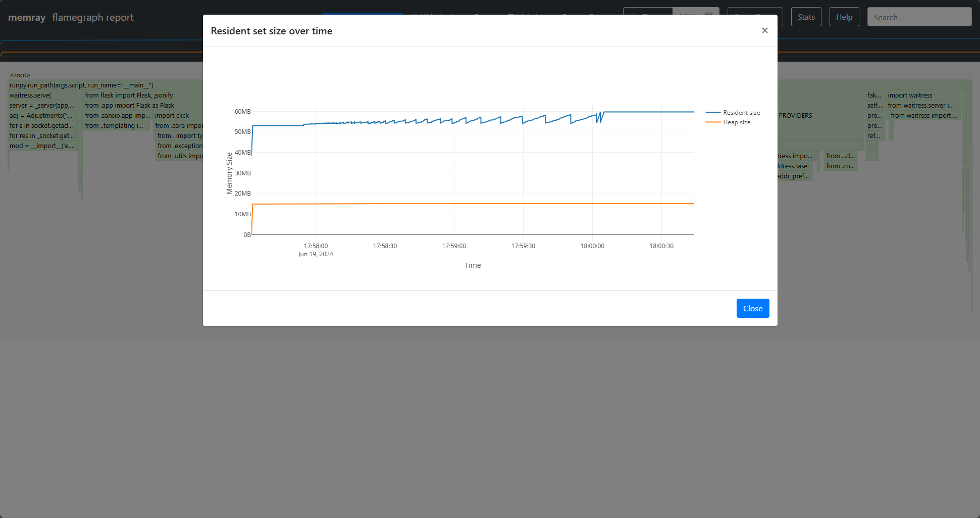Select the from .sansio.app imp frame

point(118,116)
